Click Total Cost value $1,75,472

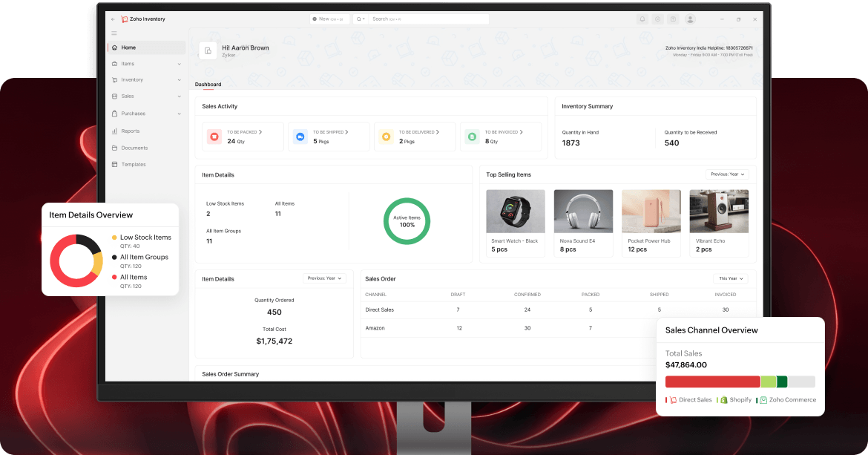point(274,341)
